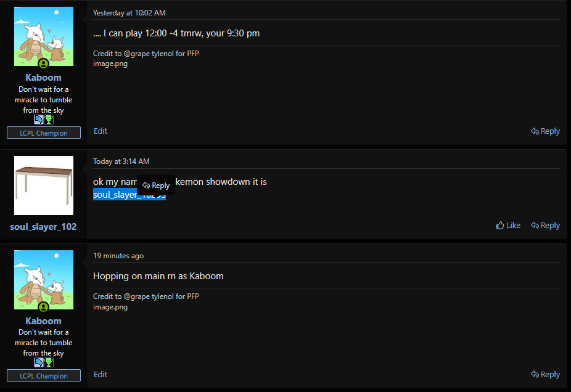Image resolution: width=571 pixels, height=392 pixels.
Task: Click the green trophy badge under first Kaboom post
Action: pyautogui.click(x=49, y=120)
